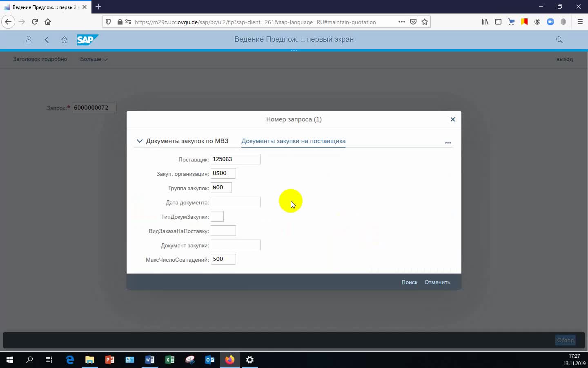Click the ТипДокумЗакупки field
The height and width of the screenshot is (368, 588).
tap(217, 216)
